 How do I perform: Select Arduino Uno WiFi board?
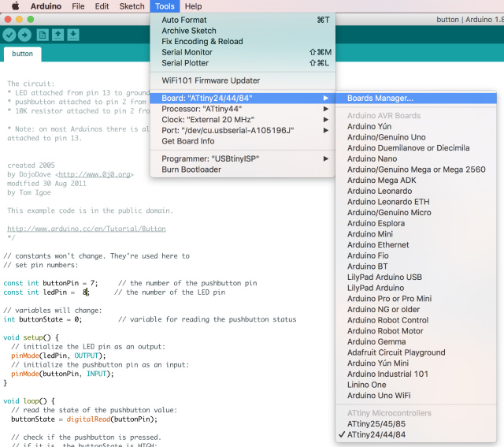[x=416, y=396]
